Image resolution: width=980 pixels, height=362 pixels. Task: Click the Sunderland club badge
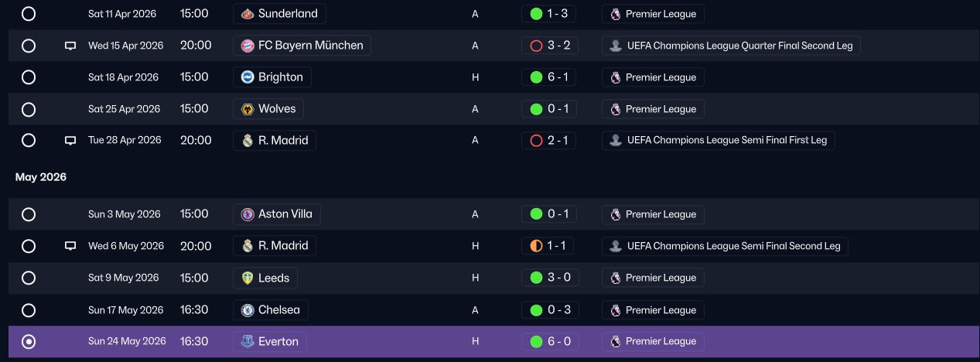click(x=248, y=14)
